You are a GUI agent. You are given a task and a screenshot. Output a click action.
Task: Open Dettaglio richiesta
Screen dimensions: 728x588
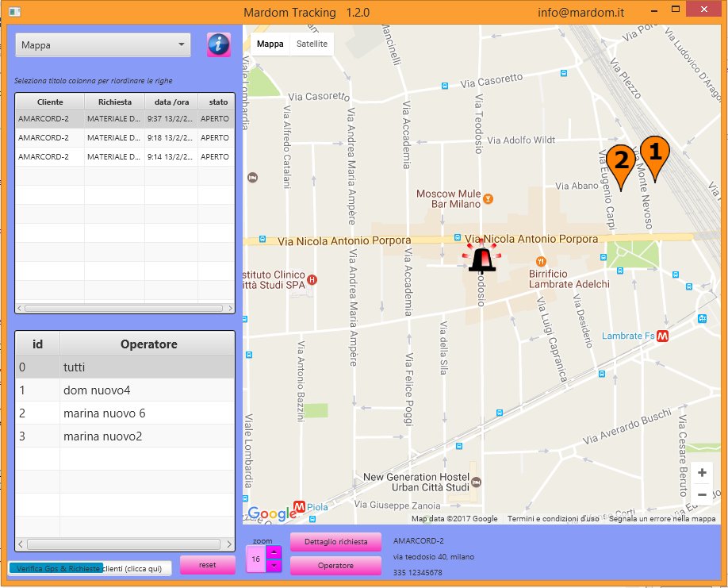coord(334,542)
